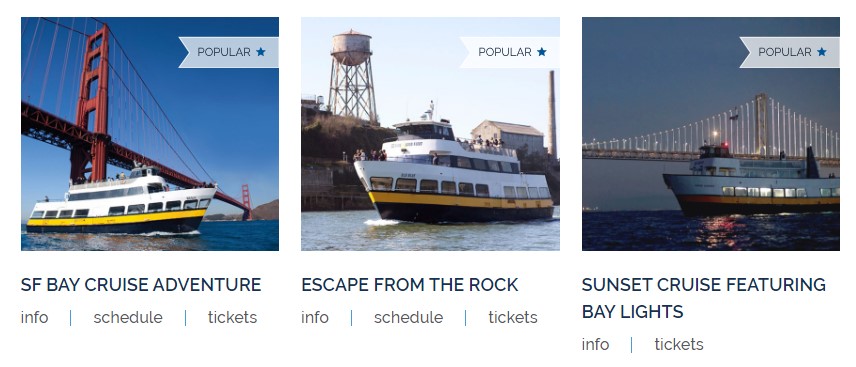Click the Popular ribbon on Bay Lights image

790,52
